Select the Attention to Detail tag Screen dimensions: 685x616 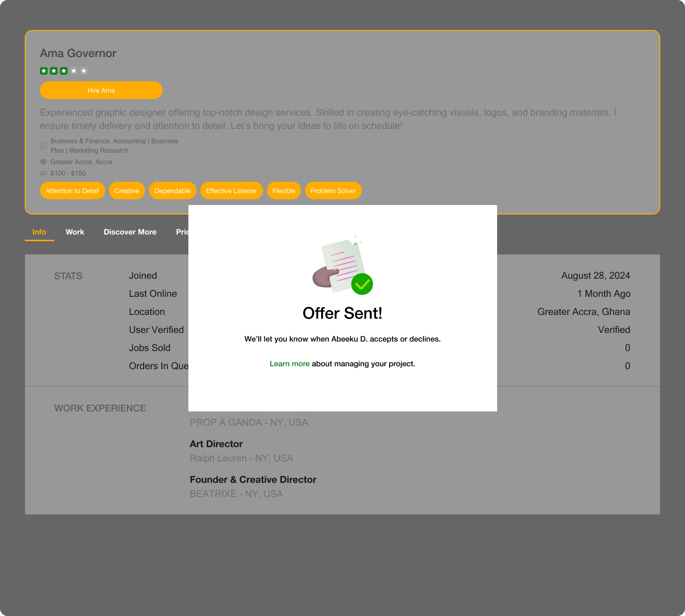tap(72, 191)
